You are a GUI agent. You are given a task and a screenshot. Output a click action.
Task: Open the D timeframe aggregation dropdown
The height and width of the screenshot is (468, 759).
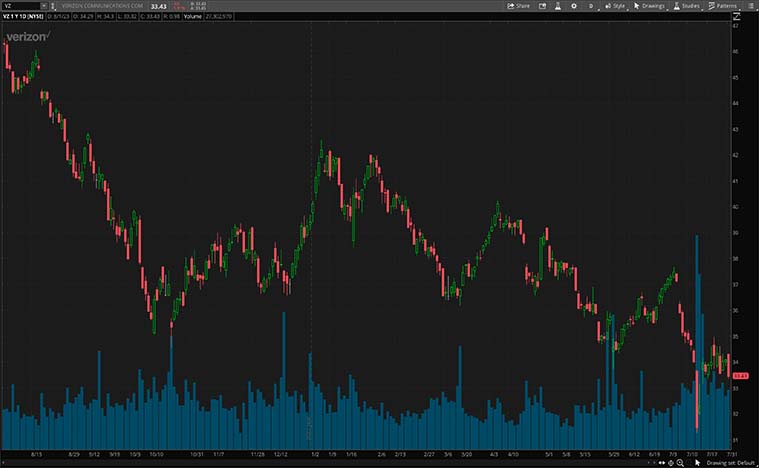coord(591,6)
